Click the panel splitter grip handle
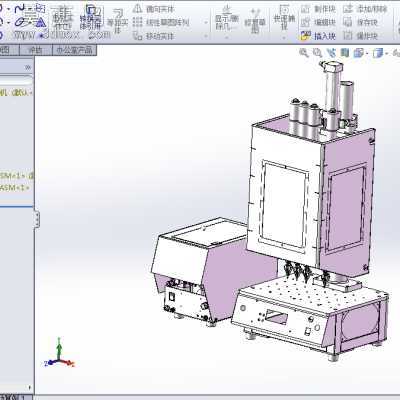This screenshot has width=400, height=400. click(37, 219)
